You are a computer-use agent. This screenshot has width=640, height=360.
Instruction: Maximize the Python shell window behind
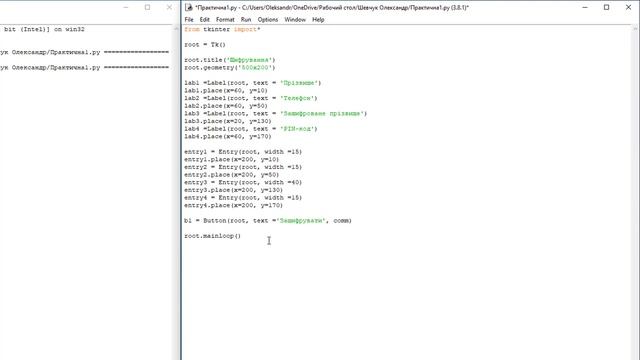147,7
